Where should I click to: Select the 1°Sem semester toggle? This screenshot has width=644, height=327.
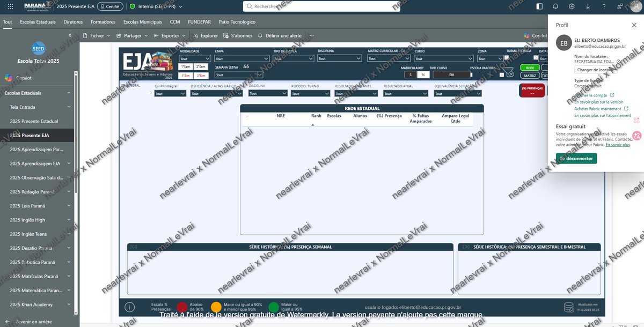tap(186, 66)
